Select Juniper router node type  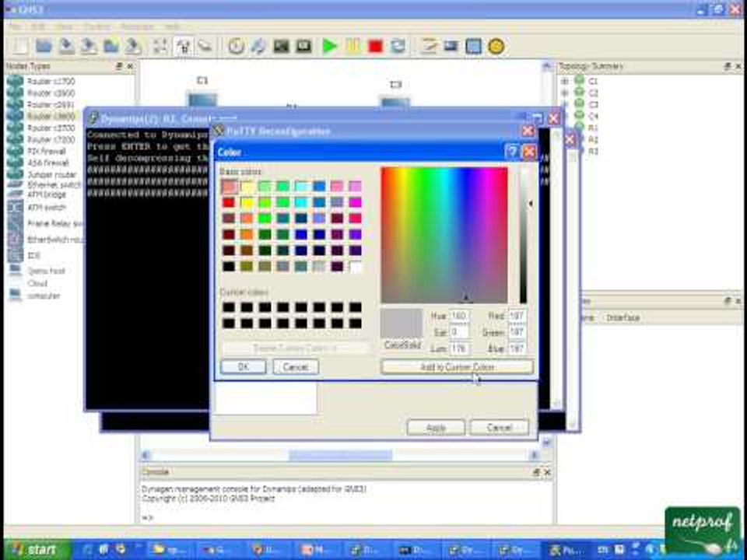51,175
